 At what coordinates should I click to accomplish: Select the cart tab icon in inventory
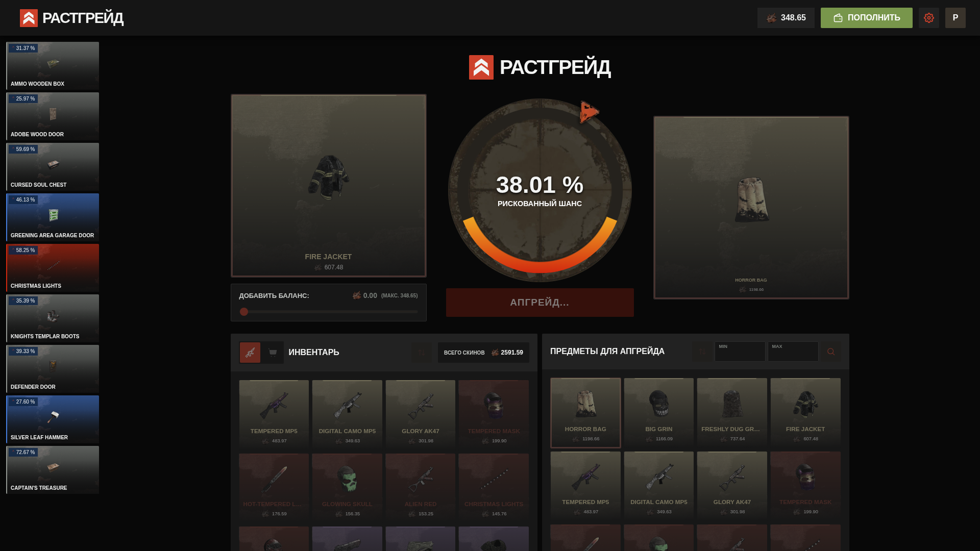click(273, 353)
